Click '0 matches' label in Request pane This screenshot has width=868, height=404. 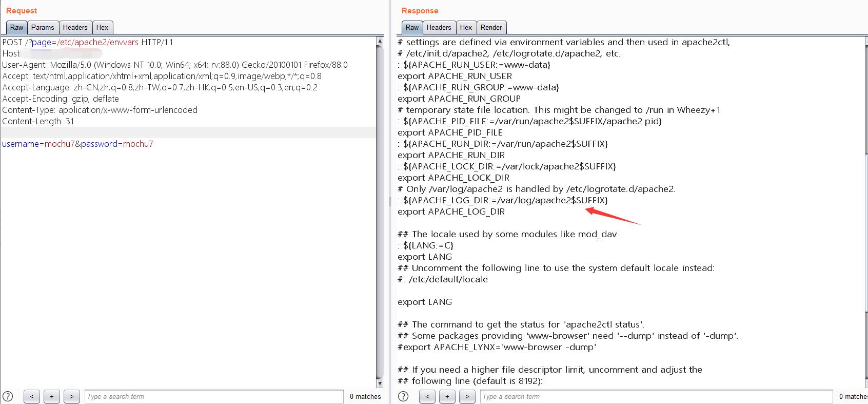(365, 396)
